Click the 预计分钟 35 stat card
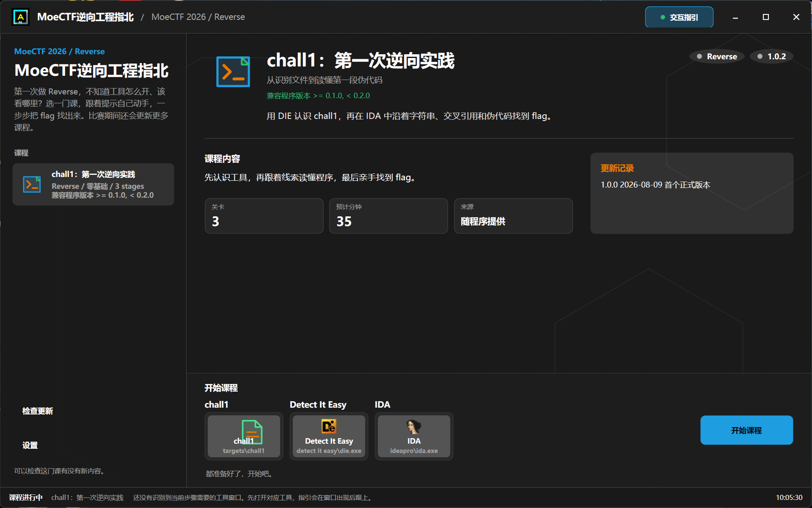812x508 pixels. [x=388, y=216]
